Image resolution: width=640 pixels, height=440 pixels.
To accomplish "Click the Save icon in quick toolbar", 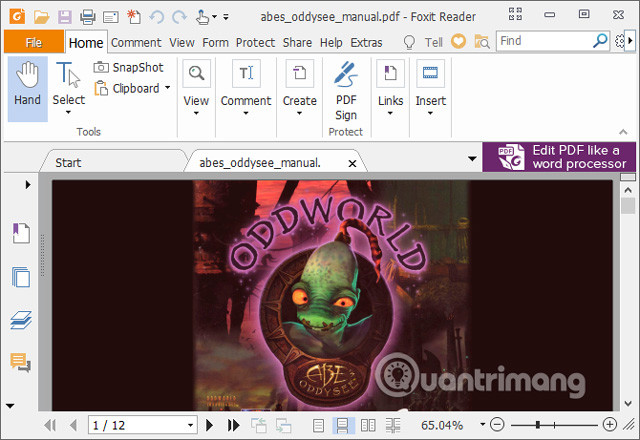I will 64,17.
